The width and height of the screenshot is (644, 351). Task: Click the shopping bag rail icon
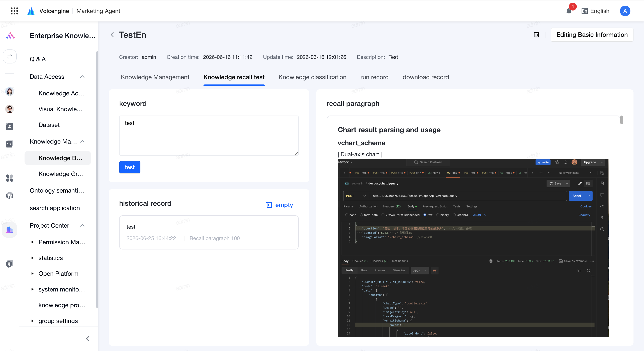[x=9, y=144]
